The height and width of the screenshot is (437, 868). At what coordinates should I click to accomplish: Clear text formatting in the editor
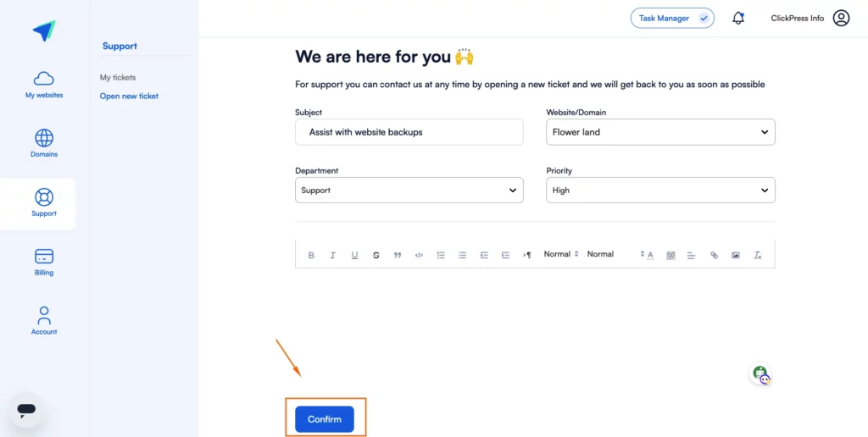click(x=757, y=255)
